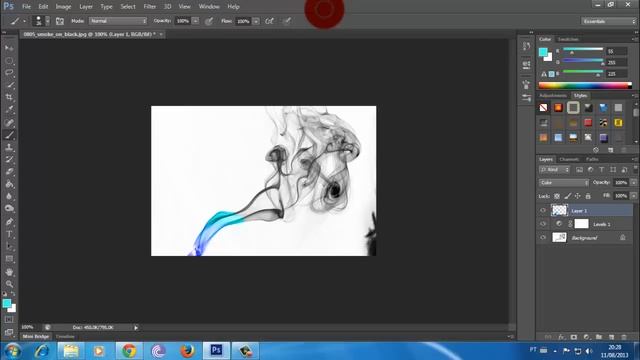Toggle lock transparent pixels
Viewport: 640px width, 360px height.
(x=557, y=196)
